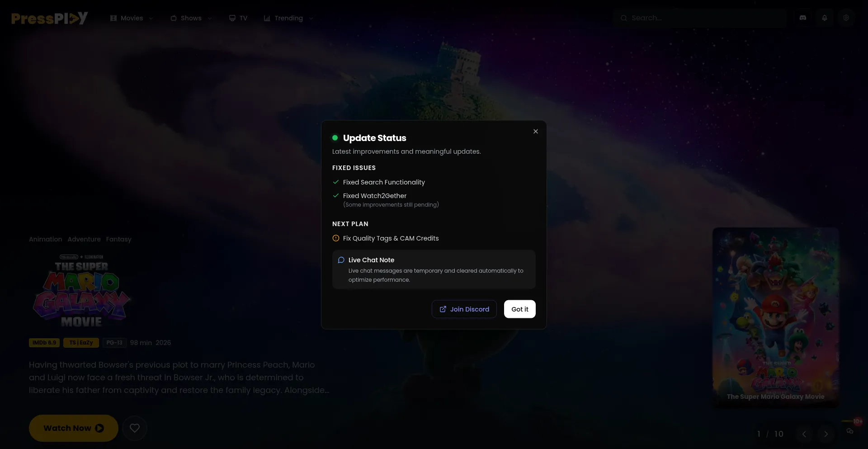Click the Watch Now play icon
Screen dimensions: 868x449
pyautogui.click(x=99, y=428)
